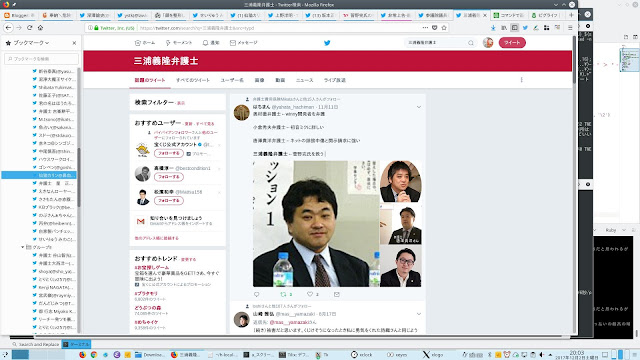Open 通知 notifications in Twitter navigation

coord(211,42)
